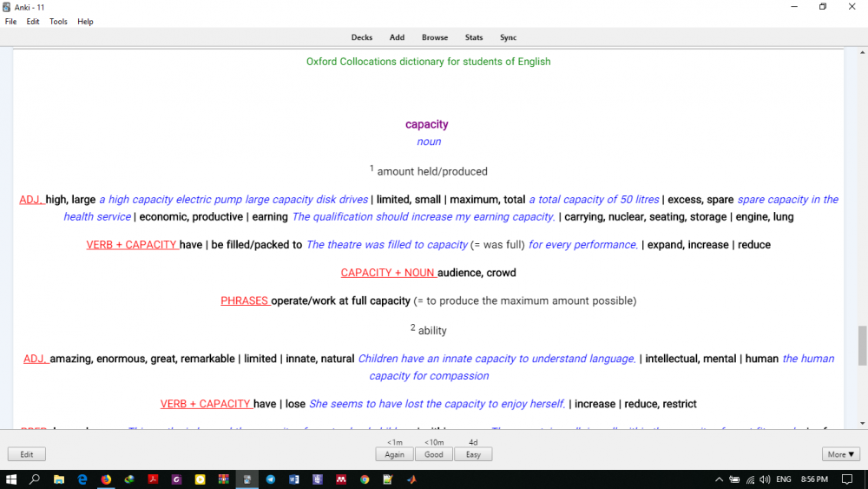Show hidden system tray icons
The image size is (868, 489).
point(719,479)
